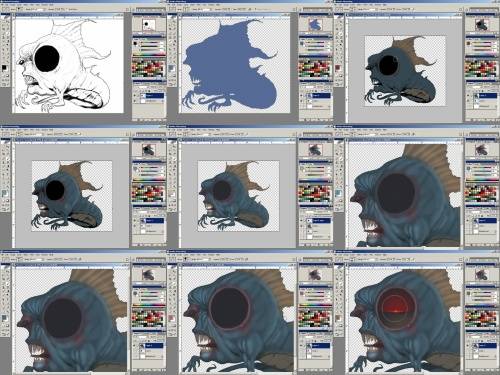
Task: Click Quick Mask mode icon in glowing red-eye window
Action: [341, 326]
